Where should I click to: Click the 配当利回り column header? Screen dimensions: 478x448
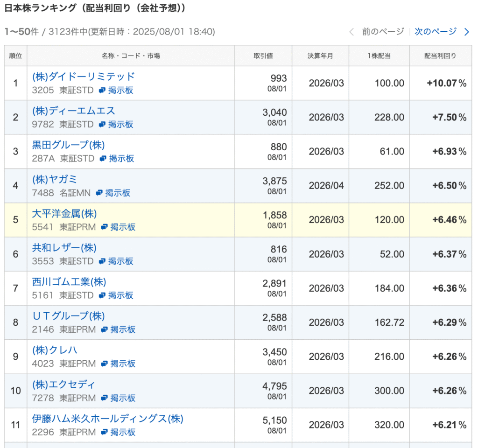pyautogui.click(x=441, y=56)
